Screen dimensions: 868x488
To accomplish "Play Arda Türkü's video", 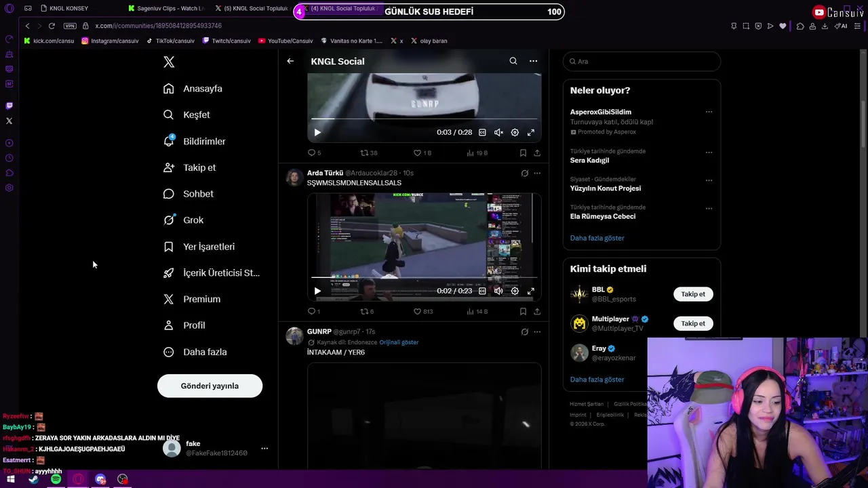I will pyautogui.click(x=317, y=291).
